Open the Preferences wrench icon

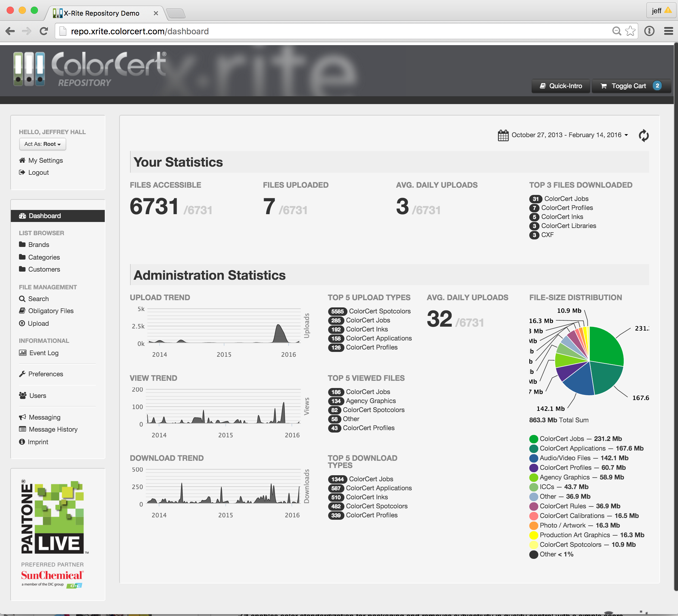22,374
